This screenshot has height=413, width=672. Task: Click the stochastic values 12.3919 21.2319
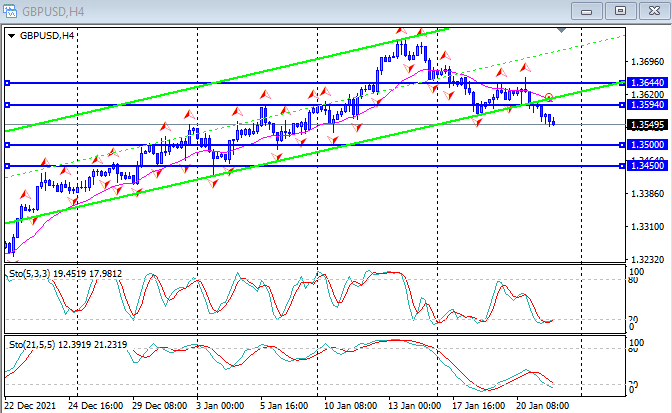pyautogui.click(x=93, y=344)
